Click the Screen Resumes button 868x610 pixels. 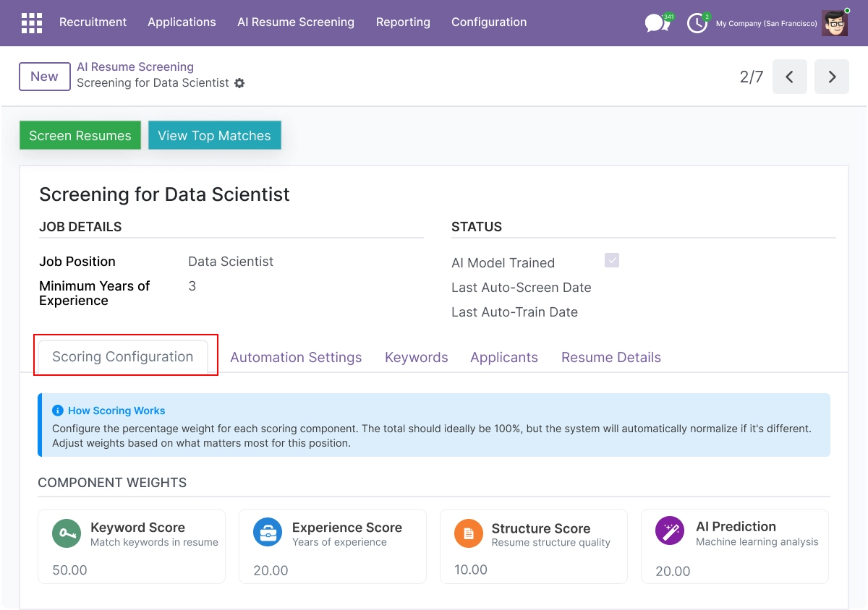[80, 135]
